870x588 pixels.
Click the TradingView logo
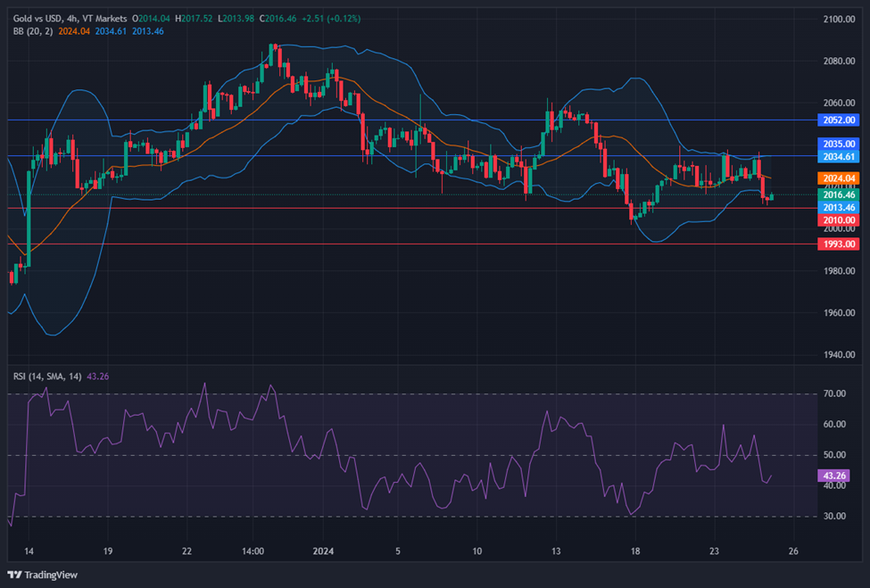tap(46, 575)
